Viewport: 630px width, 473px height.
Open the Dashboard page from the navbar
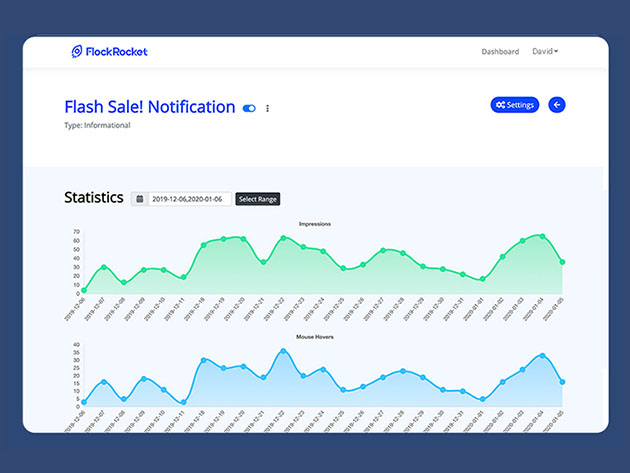[x=500, y=52]
